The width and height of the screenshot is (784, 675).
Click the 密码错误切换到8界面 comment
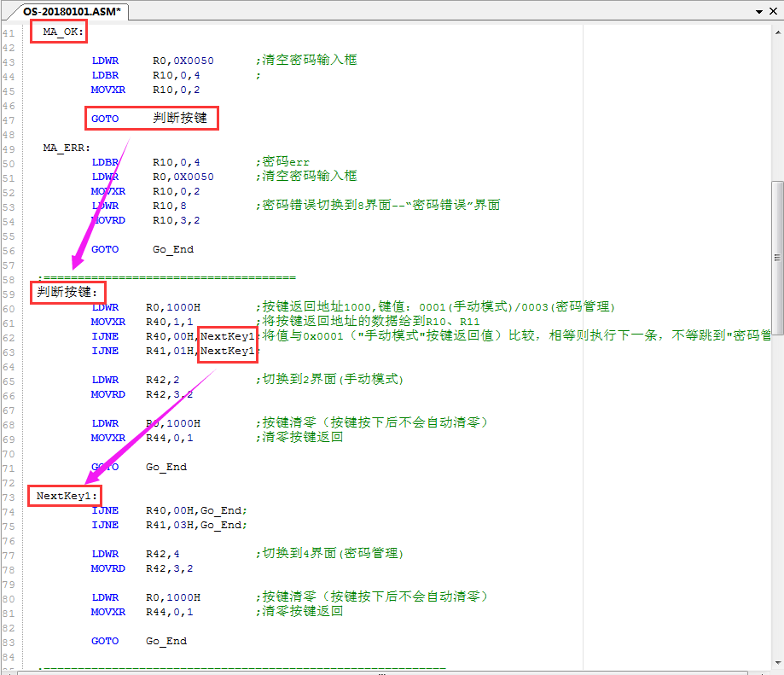(378, 205)
